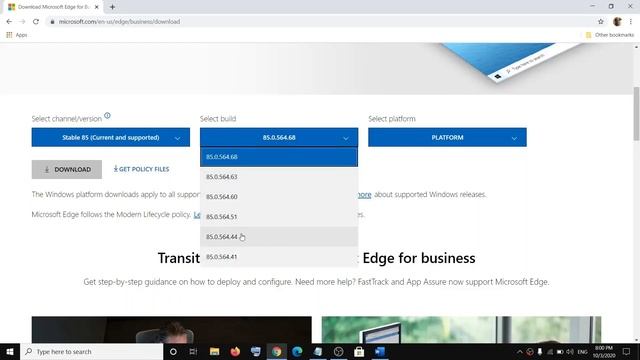Select the Download Microsoft Edge tab

[53, 7]
